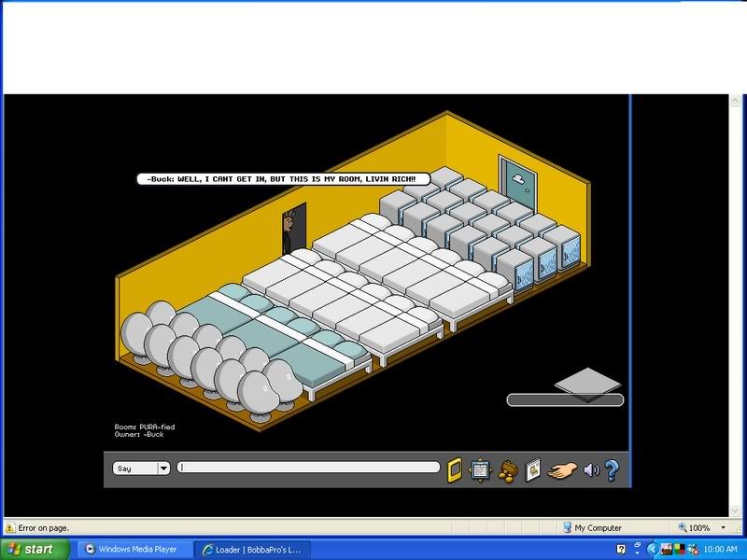
Task: Open the yellow Habbo Console icon
Action: click(455, 469)
